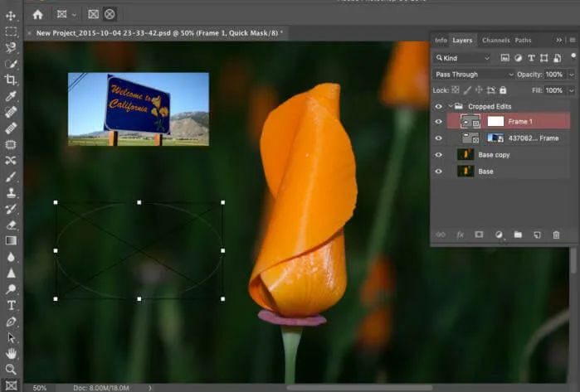Select the Zoom tool
The image size is (580, 392).
(11, 369)
